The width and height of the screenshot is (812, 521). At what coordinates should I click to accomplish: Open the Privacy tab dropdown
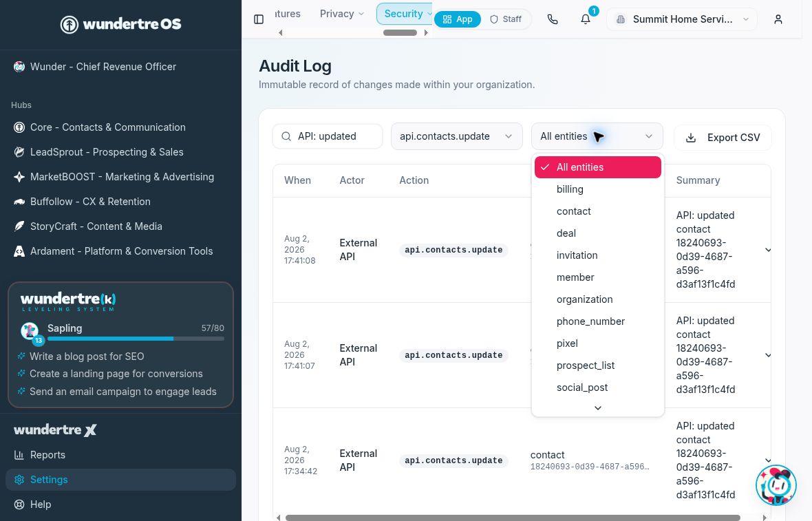tap(342, 14)
